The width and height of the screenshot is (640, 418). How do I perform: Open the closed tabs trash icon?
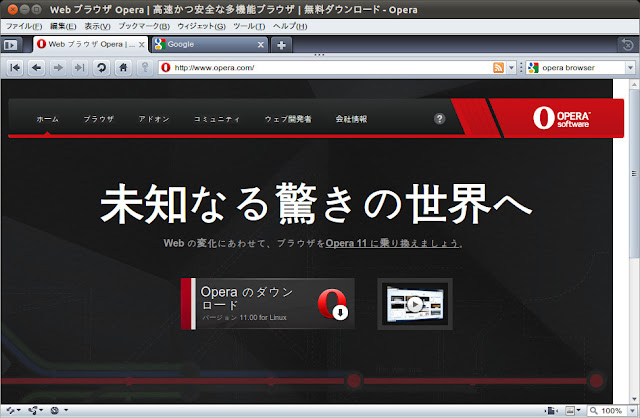(x=628, y=44)
